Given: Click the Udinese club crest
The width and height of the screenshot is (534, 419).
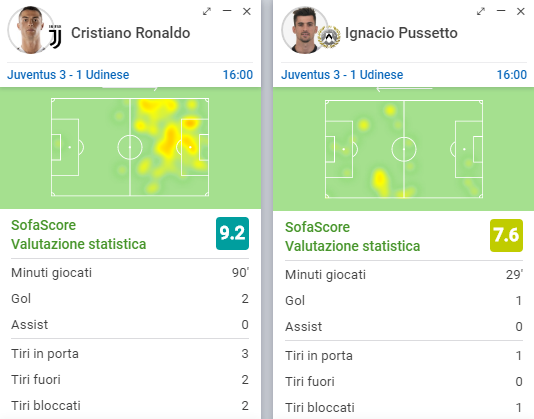Looking at the screenshot, I should coord(329,37).
